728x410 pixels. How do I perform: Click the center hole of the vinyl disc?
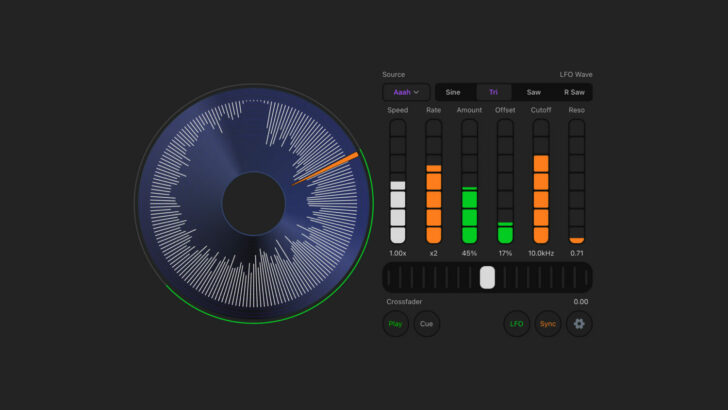(x=254, y=203)
